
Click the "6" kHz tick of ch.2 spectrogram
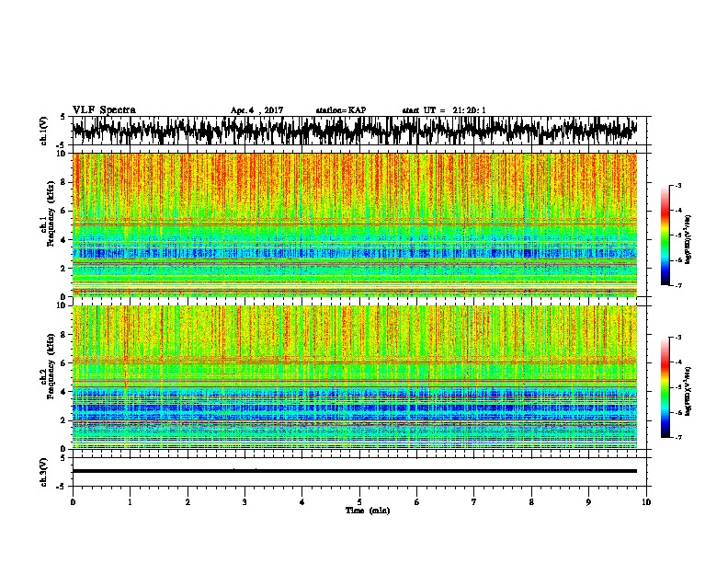tap(65, 363)
